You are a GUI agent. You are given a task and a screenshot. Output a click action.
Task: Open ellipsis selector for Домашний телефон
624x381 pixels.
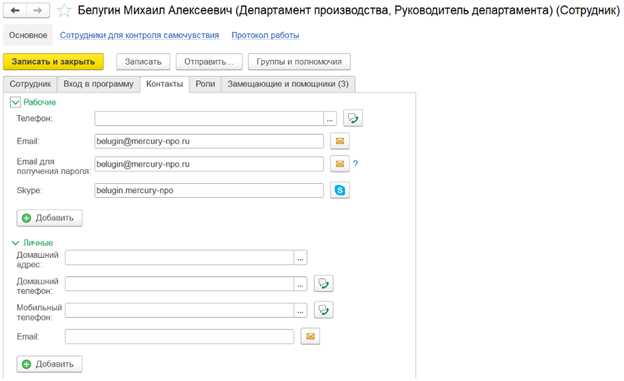tap(300, 284)
